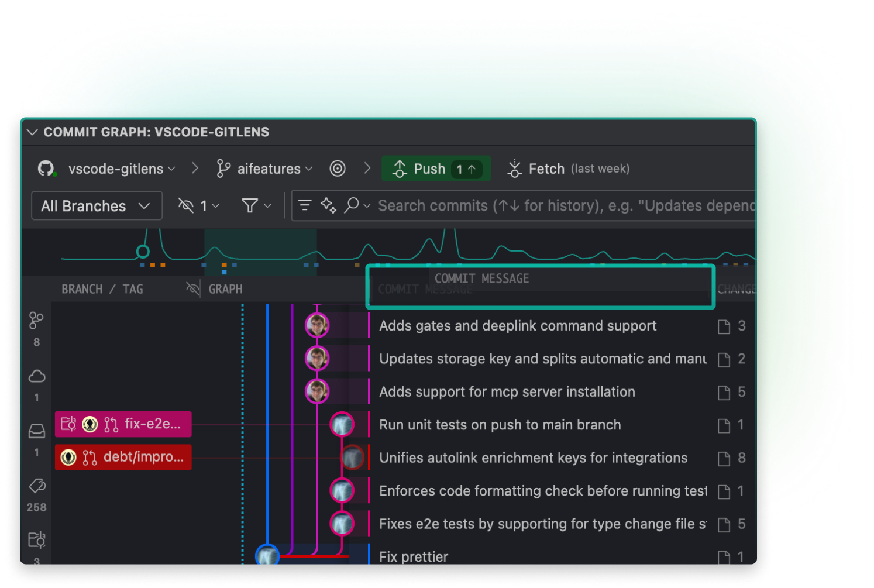Push the pending commit using the Push button
874x588 pixels.
435,169
